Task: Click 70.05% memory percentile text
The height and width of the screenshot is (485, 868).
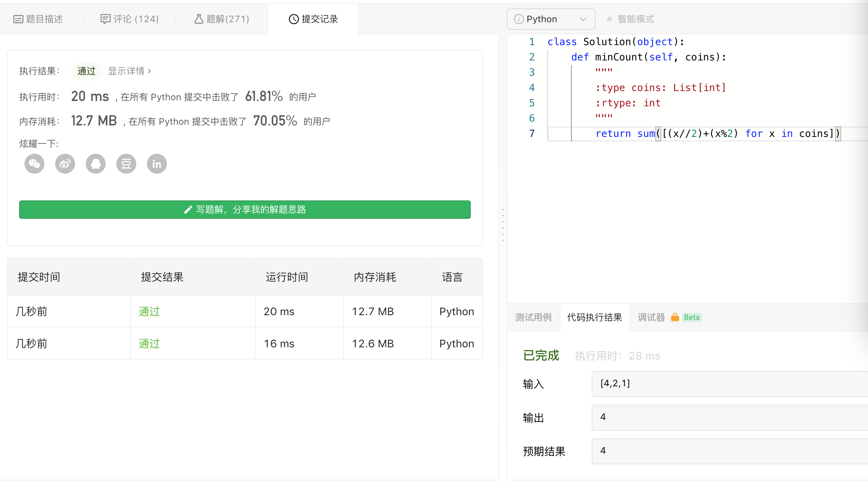Action: 275,121
